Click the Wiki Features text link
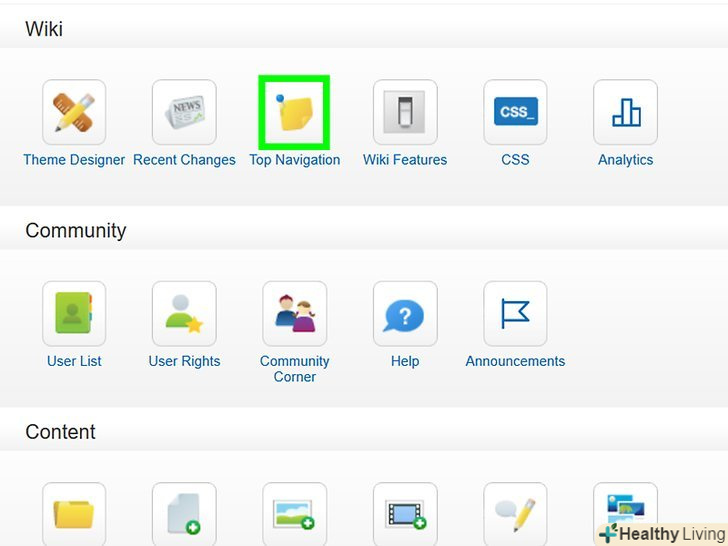This screenshot has width=728, height=546. [x=405, y=160]
